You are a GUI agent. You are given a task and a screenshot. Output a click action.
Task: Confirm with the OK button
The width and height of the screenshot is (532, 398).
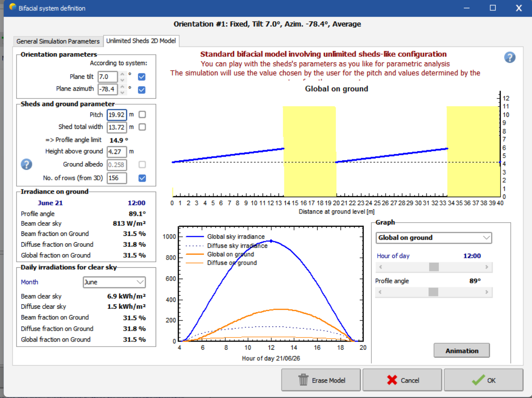pos(483,380)
